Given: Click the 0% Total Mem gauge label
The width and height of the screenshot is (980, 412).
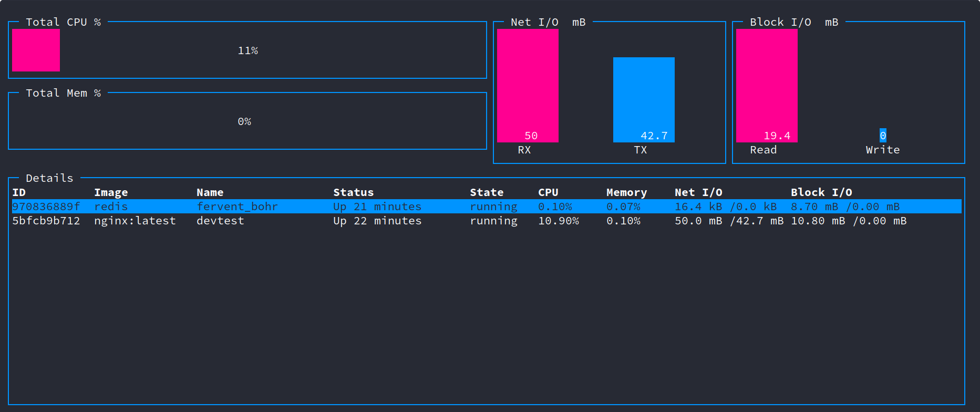Looking at the screenshot, I should 244,121.
